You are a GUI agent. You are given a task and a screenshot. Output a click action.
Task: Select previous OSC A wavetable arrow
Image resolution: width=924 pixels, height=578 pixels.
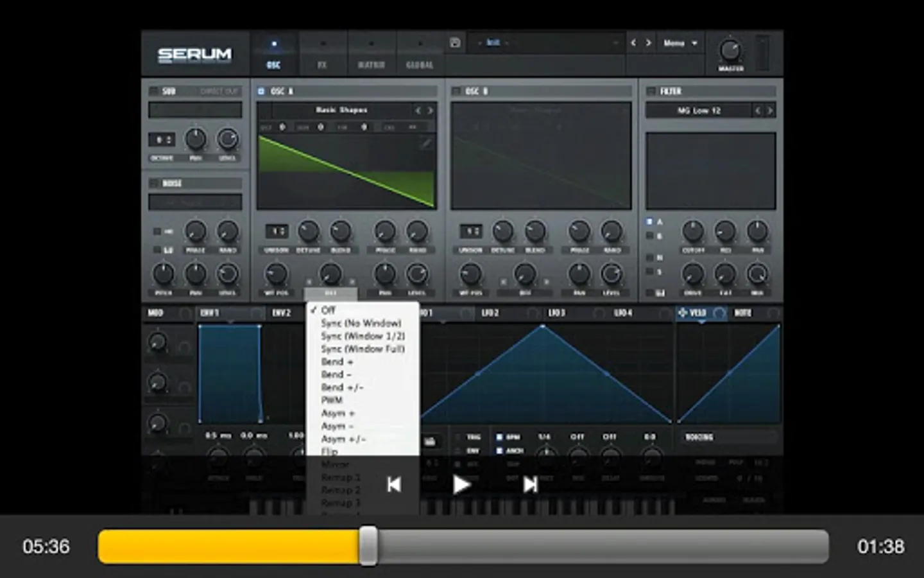(418, 110)
